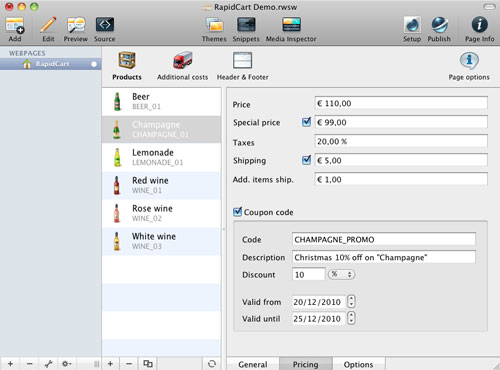The image size is (500, 370).
Task: Add a webpage with sidebar plus button
Action: tap(10, 364)
